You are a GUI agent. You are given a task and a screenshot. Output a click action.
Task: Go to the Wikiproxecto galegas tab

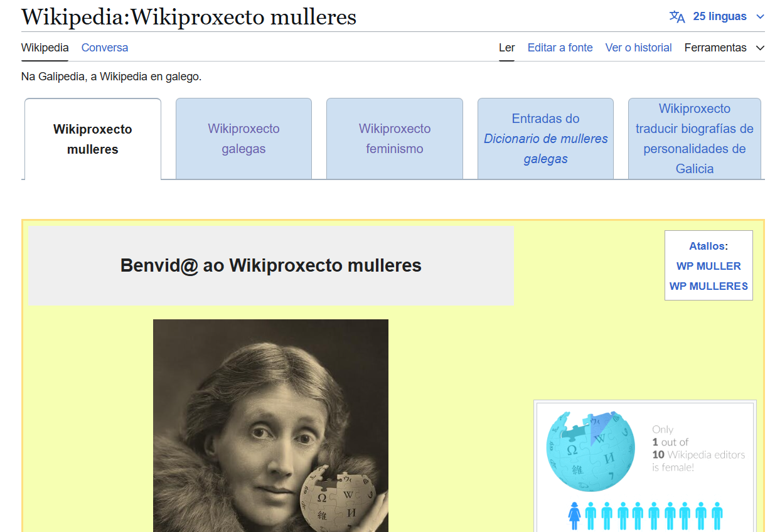click(x=243, y=139)
